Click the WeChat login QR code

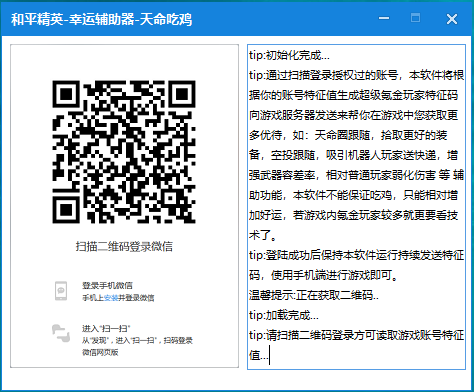124,152
